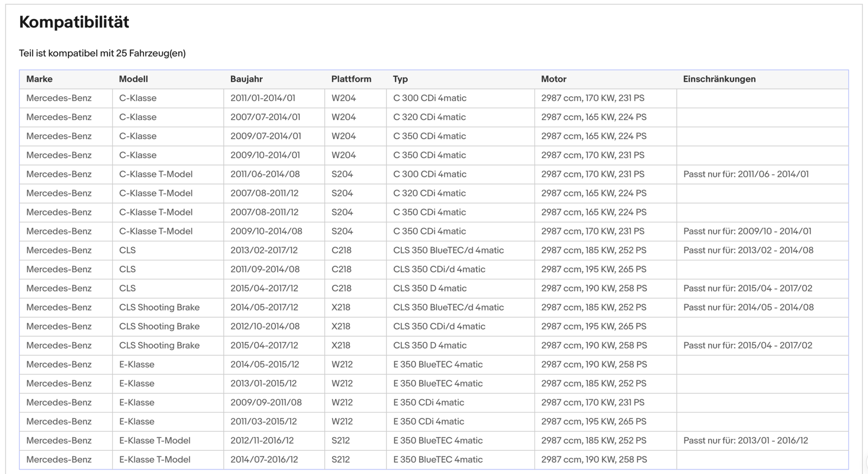Screen dimensions: 868x474
Task: Click E-Klasse T-Model in the 2014/07-2016/12 row
Action: coord(155,460)
